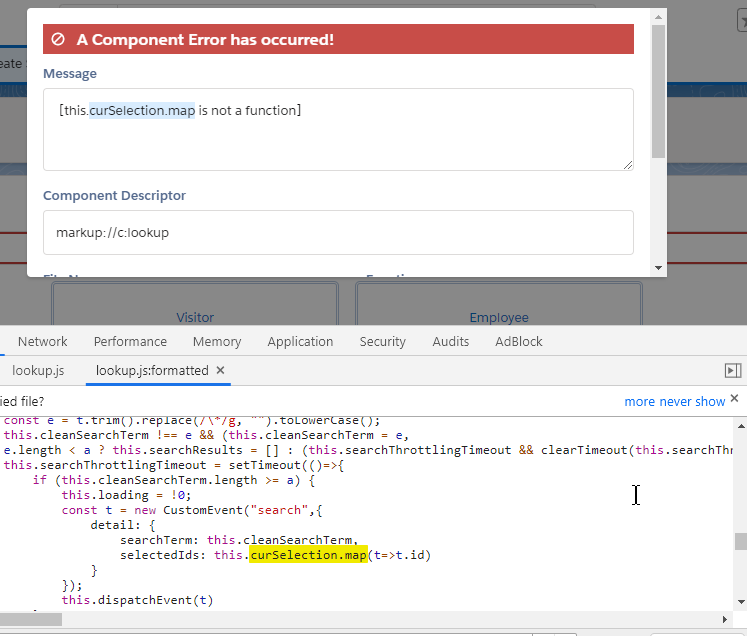Click the error ban icon in header

tap(58, 39)
